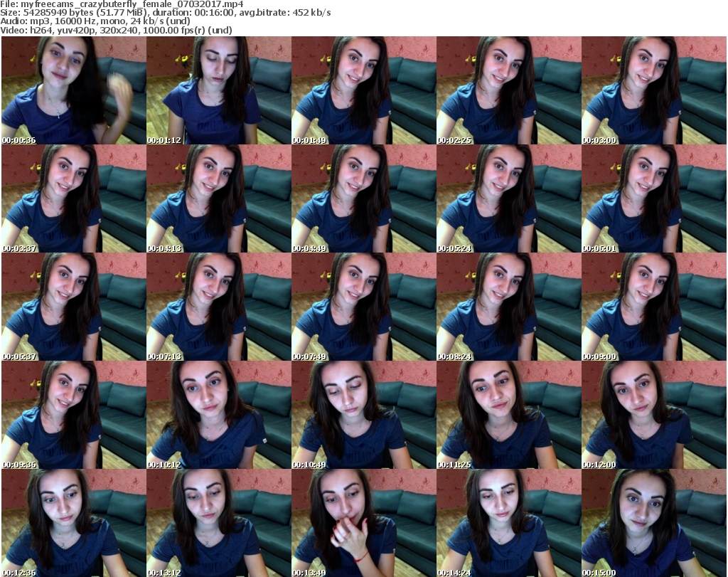Select the thumbnail marked 00:12:36

click(x=74, y=523)
